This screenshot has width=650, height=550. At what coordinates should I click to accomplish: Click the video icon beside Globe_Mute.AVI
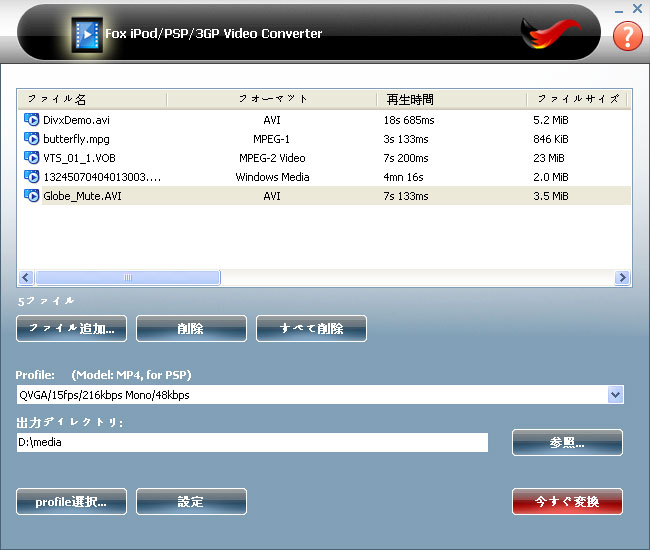click(32, 196)
